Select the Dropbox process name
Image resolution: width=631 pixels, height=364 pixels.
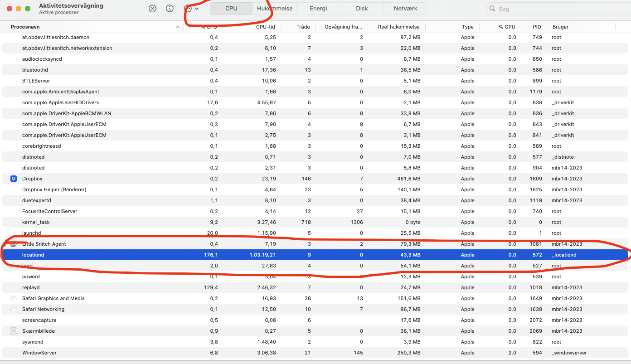[x=32, y=179]
